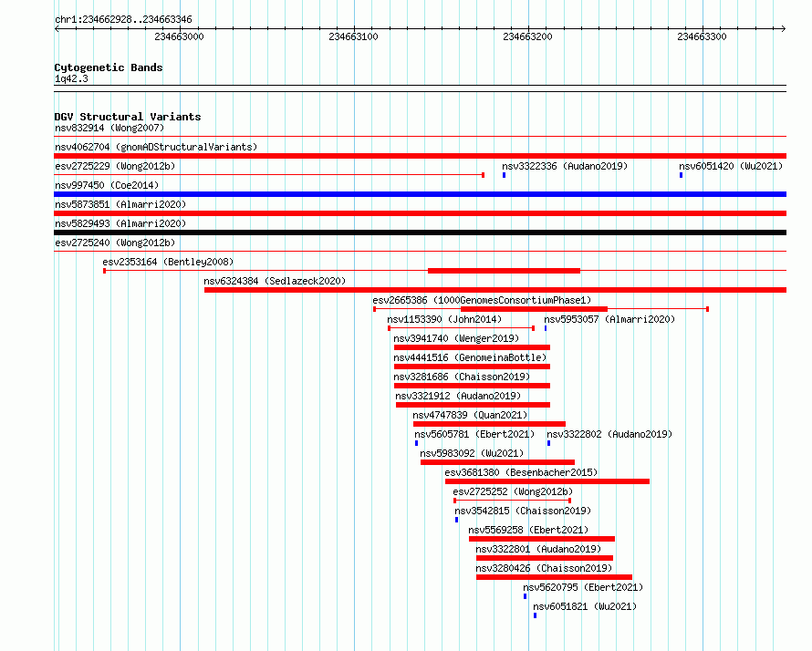Select the red bar under nsv4747839

point(489,424)
